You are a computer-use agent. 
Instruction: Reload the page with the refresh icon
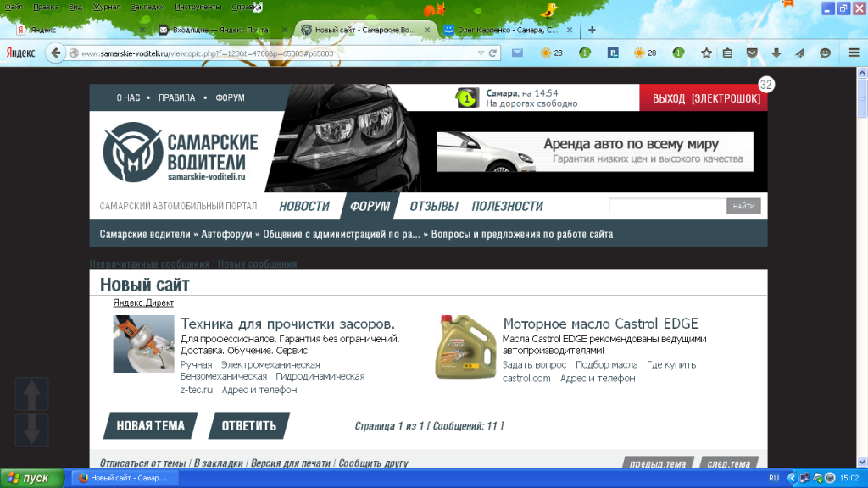pyautogui.click(x=492, y=53)
